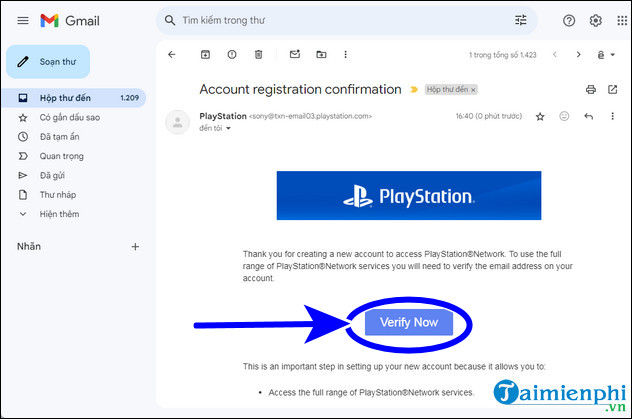Move the email to a folder
This screenshot has width=632, height=419.
pos(321,54)
